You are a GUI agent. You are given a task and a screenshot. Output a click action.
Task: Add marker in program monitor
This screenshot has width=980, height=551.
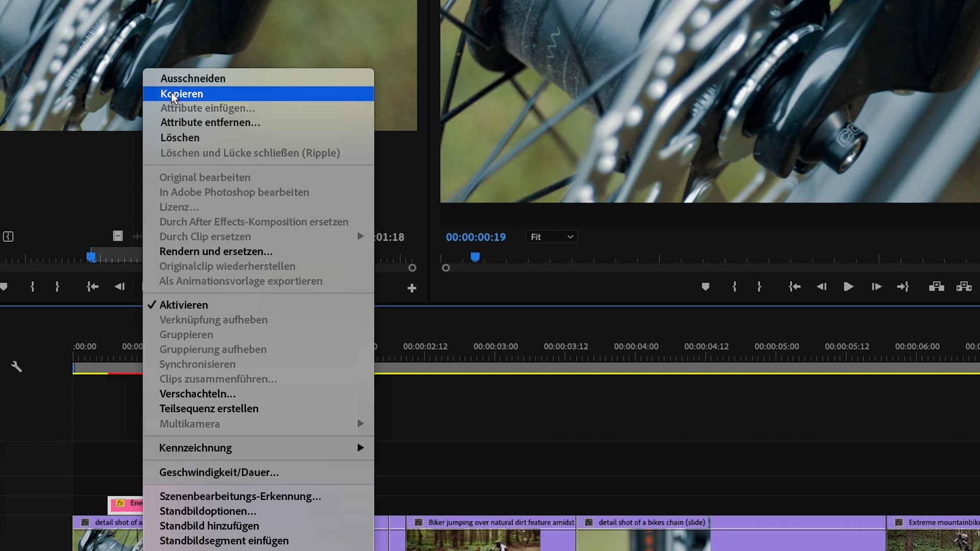click(x=705, y=287)
